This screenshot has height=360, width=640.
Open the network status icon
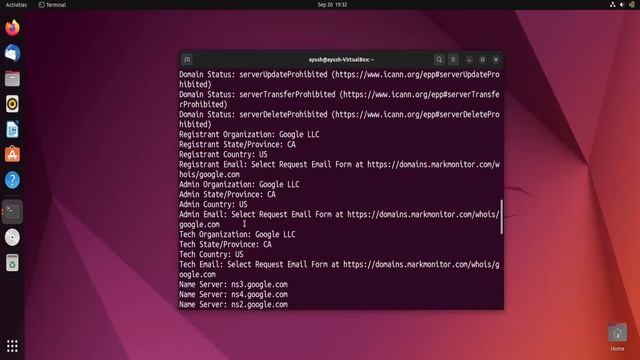point(613,4)
